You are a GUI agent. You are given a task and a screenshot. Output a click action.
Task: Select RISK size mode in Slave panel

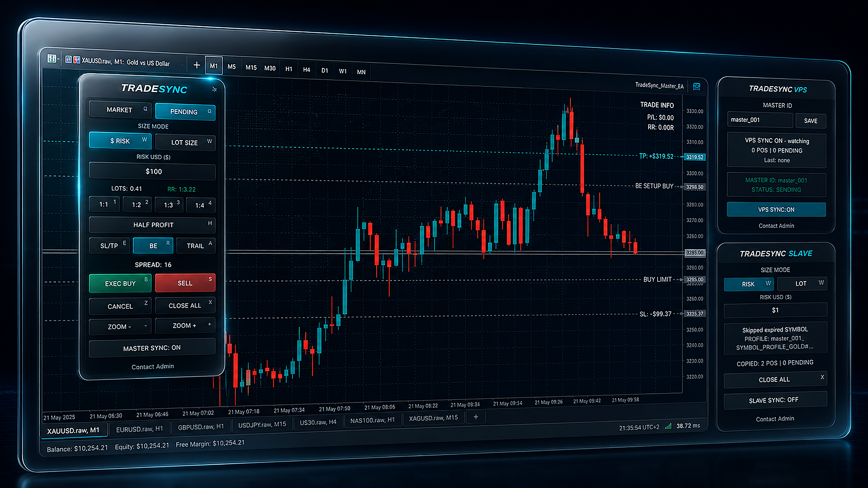coord(749,284)
